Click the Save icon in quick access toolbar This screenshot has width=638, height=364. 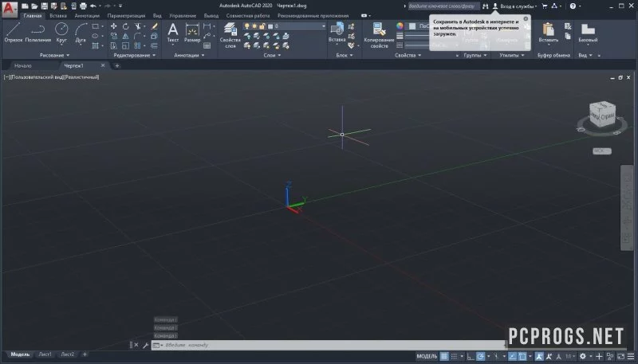tap(45, 6)
